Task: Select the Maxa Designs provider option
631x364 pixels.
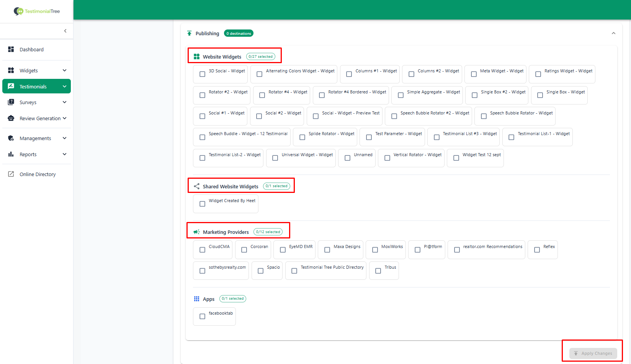Action: click(x=341, y=250)
